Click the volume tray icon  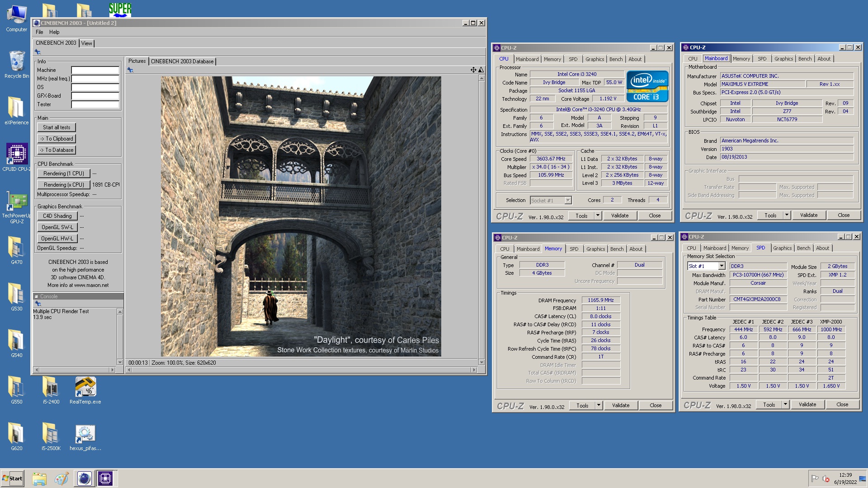(826, 479)
